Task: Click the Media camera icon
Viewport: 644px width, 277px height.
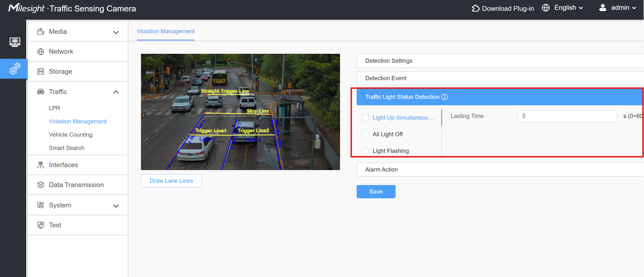Action: point(40,32)
